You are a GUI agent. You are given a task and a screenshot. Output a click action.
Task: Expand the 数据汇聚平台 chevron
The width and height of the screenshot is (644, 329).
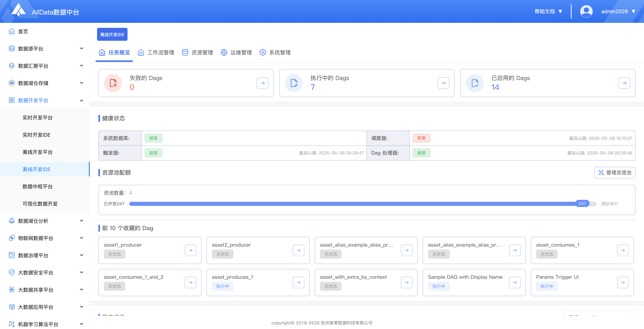[x=82, y=66]
